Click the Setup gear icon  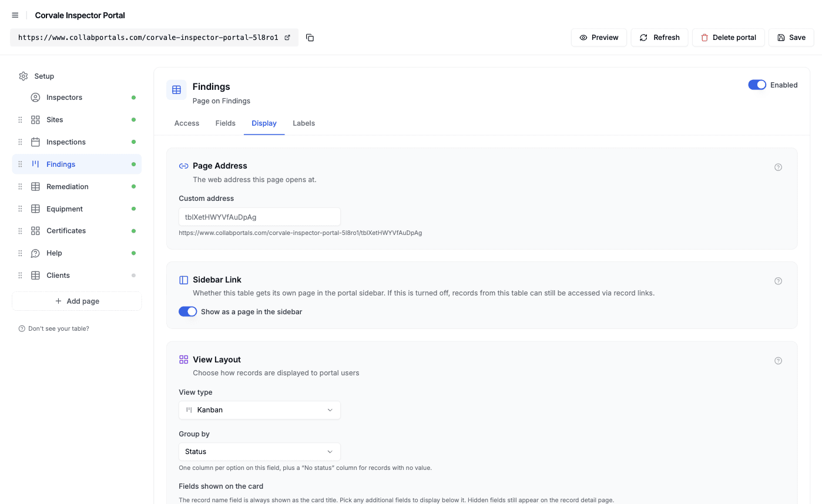[24, 76]
